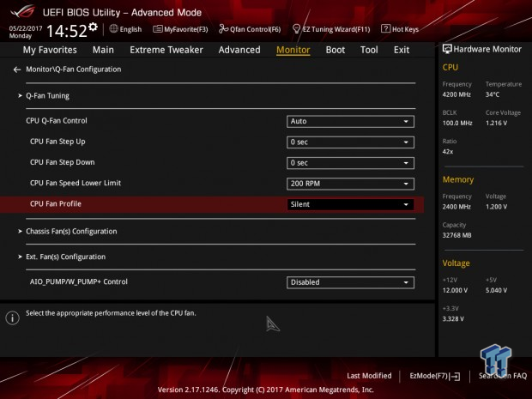
Task: Click the Monitor\Q-Fan Configuration breadcrumb text
Action: (x=74, y=70)
